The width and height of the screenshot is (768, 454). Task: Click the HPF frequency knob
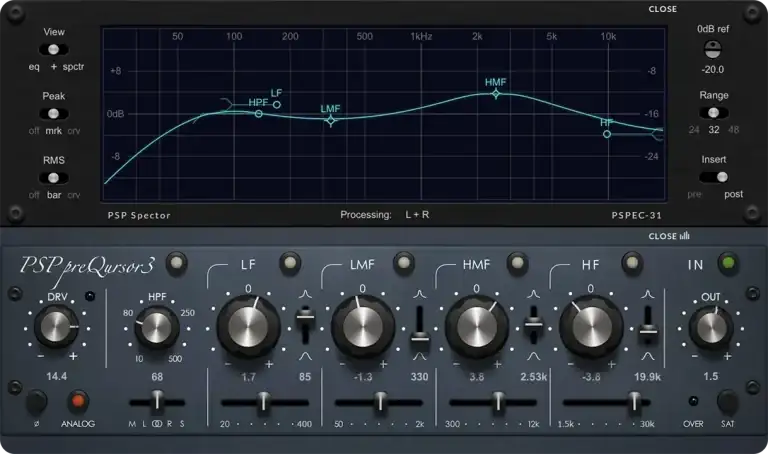click(x=157, y=328)
